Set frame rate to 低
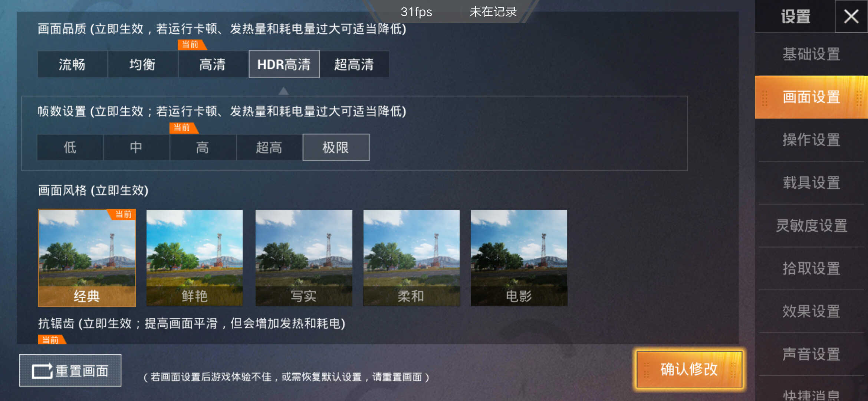 [x=70, y=147]
